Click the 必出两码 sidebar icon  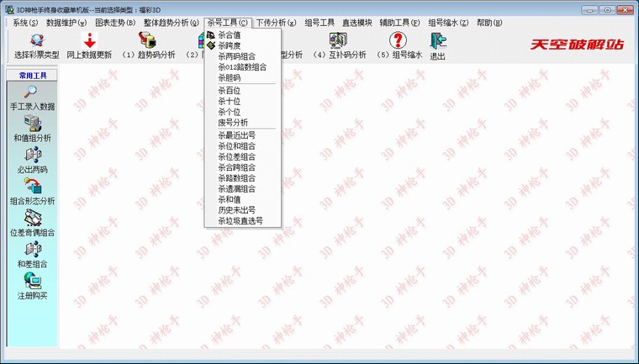point(32,156)
